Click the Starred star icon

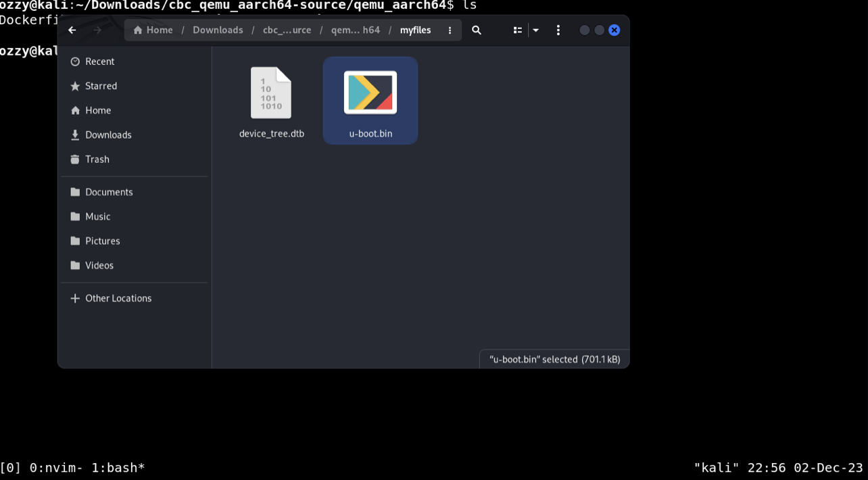75,86
